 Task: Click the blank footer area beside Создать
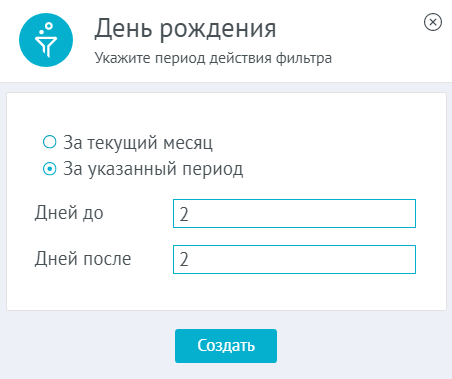point(360,346)
